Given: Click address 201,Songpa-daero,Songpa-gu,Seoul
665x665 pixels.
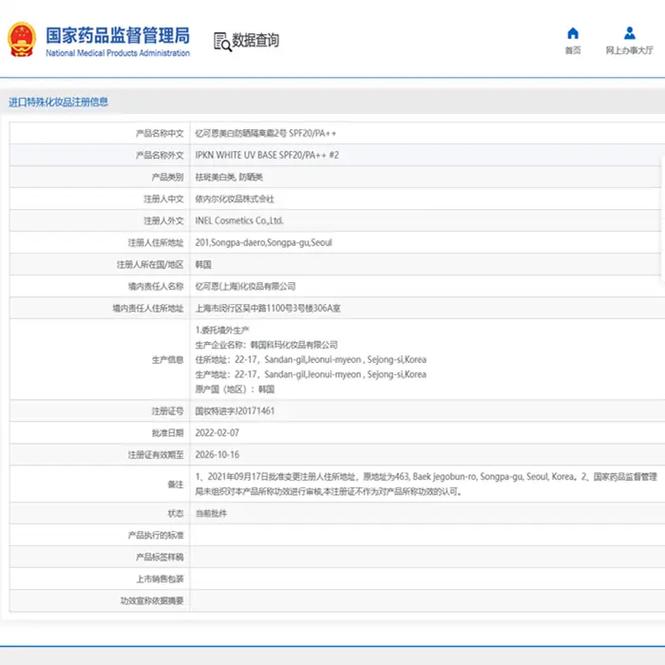Looking at the screenshot, I should click(263, 243).
